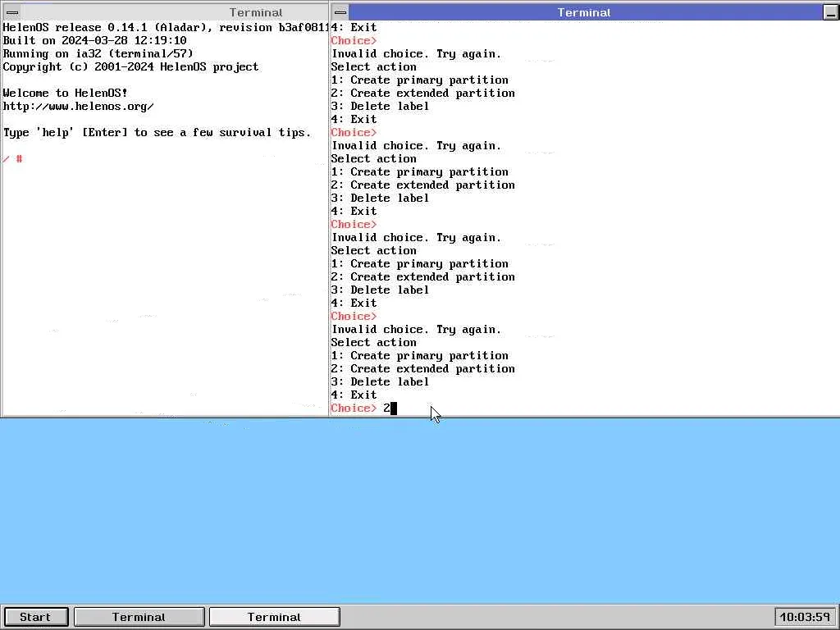The width and height of the screenshot is (840, 630).
Task: Focus the 'Choice> 2' input prompt
Action: click(x=363, y=409)
